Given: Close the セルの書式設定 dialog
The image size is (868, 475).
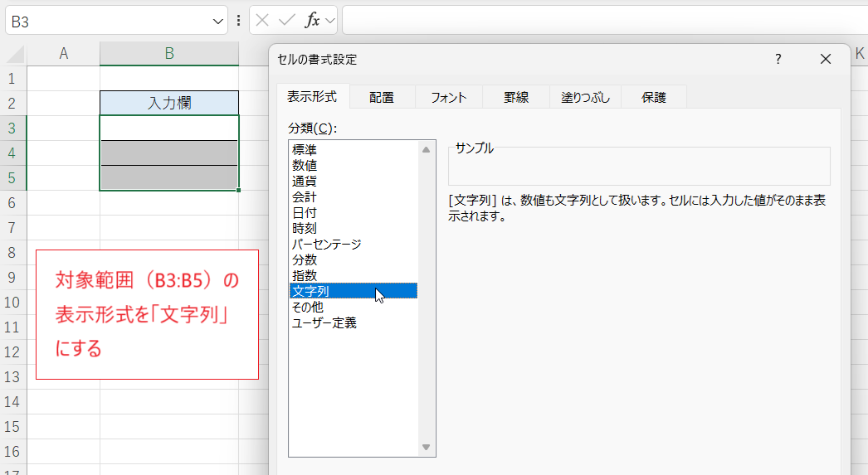Looking at the screenshot, I should (x=826, y=59).
